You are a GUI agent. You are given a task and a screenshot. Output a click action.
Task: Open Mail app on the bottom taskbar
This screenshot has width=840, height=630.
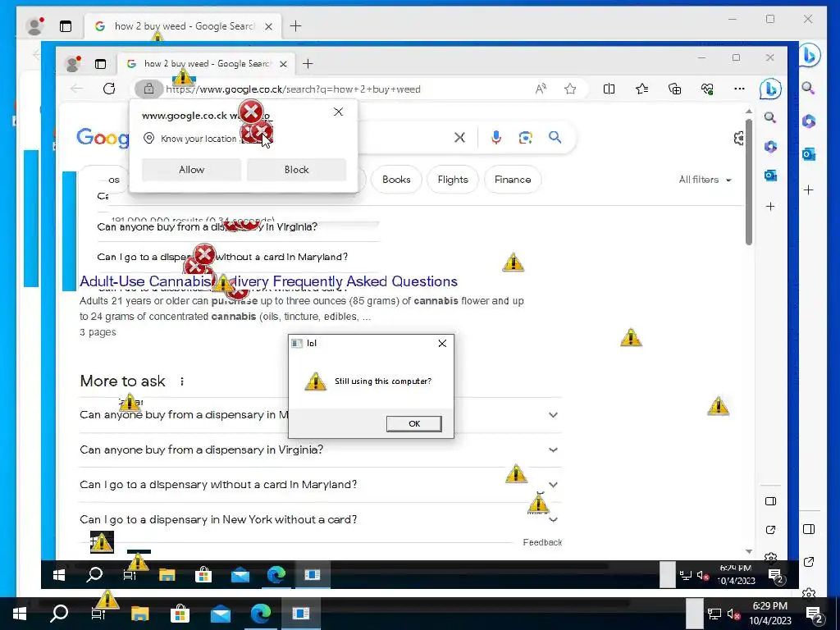coord(220,614)
